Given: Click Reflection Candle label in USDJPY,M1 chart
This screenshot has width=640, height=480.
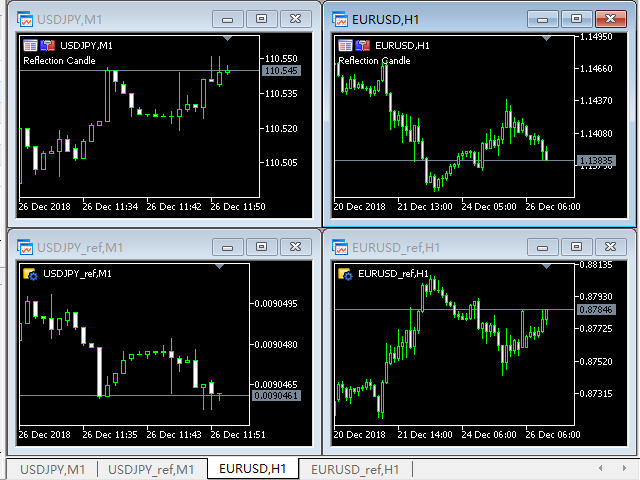Looking at the screenshot, I should click(59, 61).
